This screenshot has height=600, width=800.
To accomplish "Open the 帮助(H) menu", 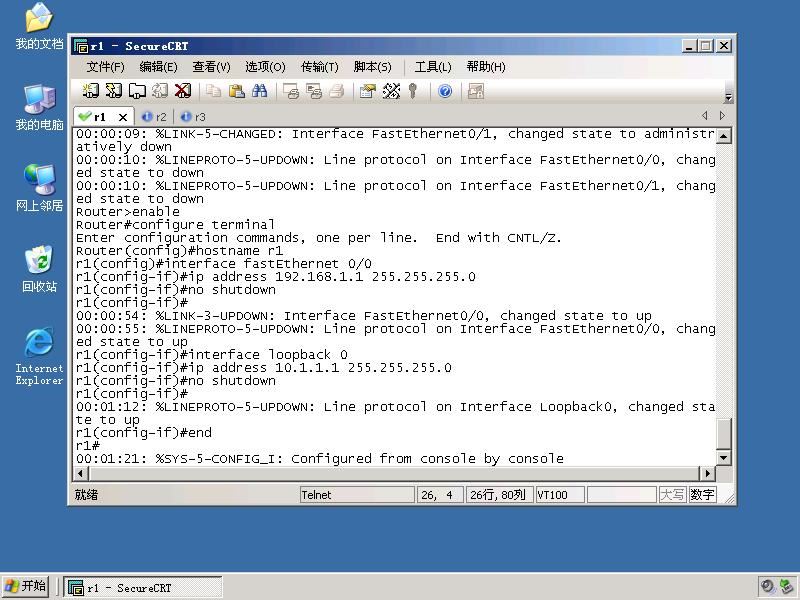I will [x=486, y=67].
